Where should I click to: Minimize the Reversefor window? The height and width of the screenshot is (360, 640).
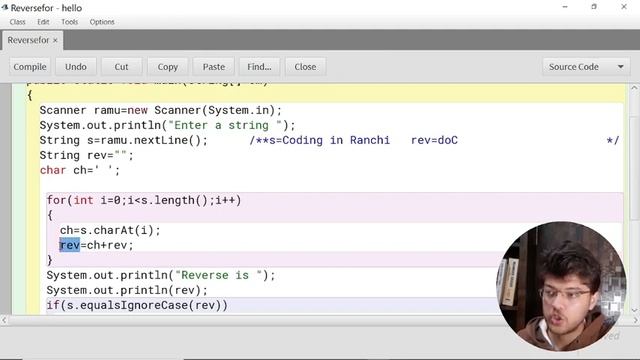click(x=565, y=7)
